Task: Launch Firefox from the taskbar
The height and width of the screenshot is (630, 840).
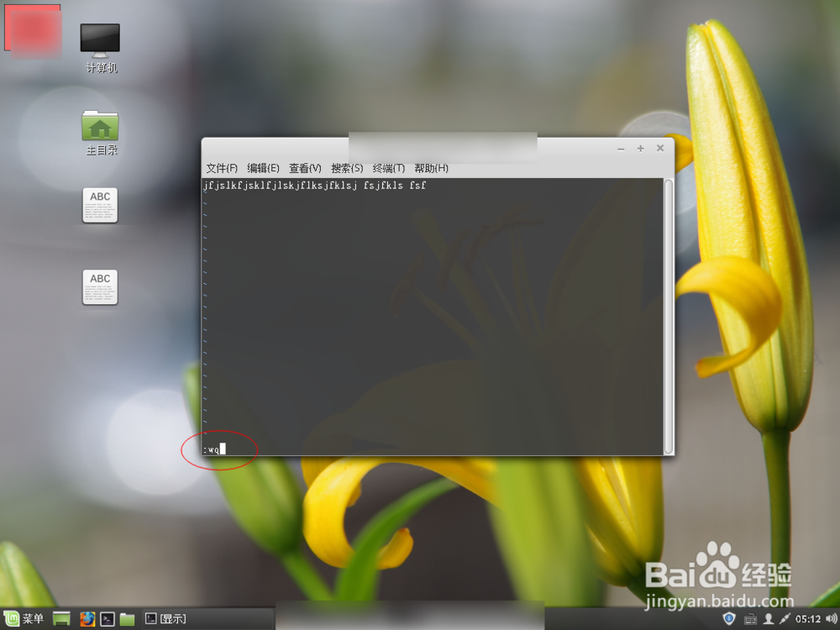Action: point(87,618)
